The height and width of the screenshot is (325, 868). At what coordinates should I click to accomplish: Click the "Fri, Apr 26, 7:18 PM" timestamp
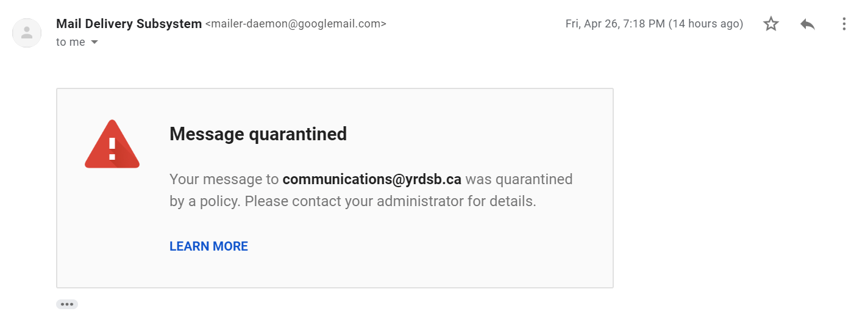pyautogui.click(x=615, y=24)
